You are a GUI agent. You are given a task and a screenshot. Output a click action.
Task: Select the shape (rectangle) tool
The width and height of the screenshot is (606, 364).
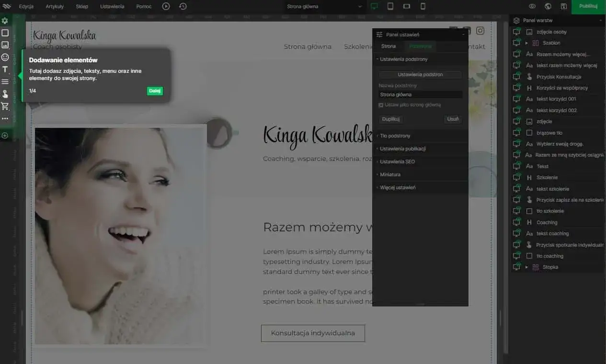pyautogui.click(x=5, y=33)
